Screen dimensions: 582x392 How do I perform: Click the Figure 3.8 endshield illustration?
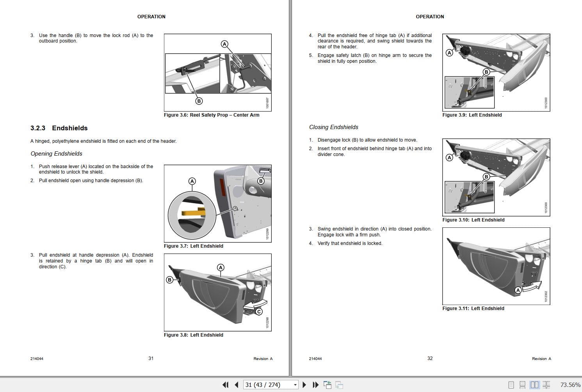tap(218, 293)
